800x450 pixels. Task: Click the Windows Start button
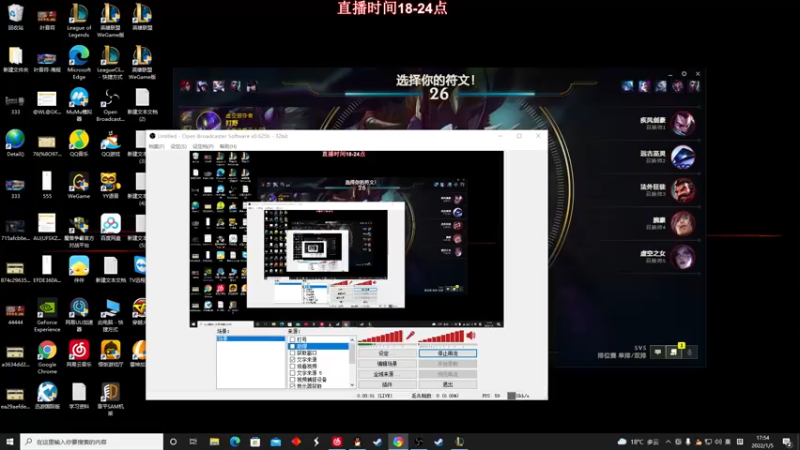10,441
